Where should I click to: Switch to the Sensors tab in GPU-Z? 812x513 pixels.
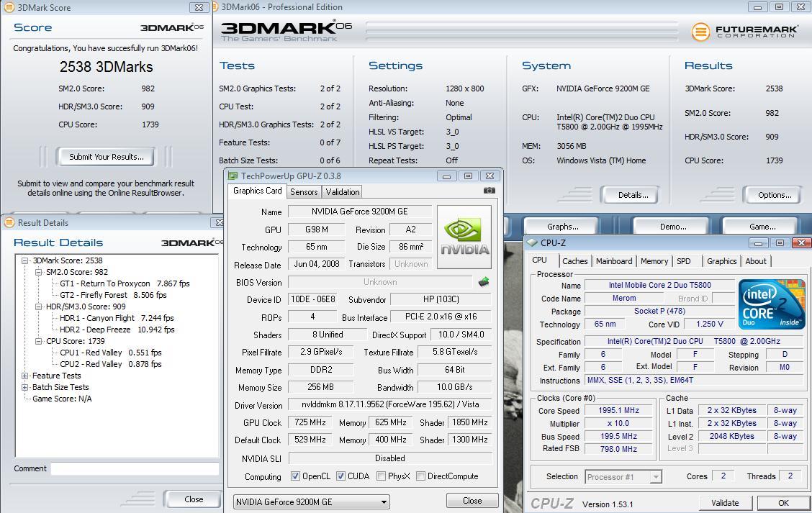point(304,192)
